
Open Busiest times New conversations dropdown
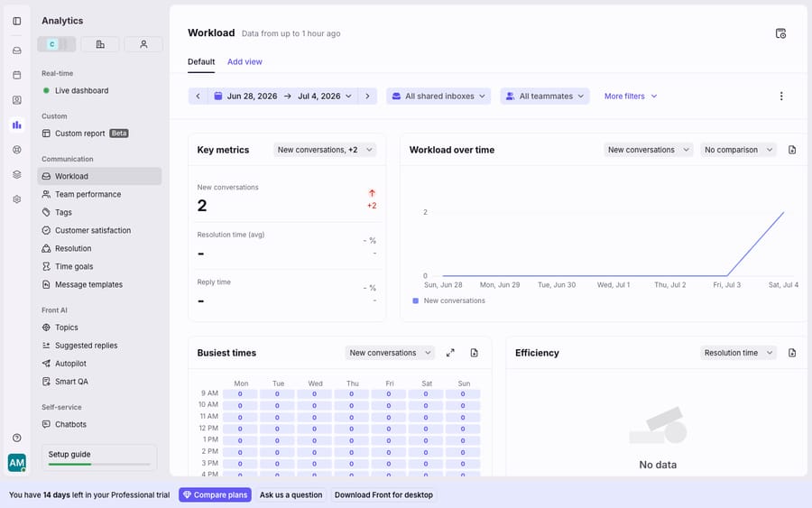[390, 353]
